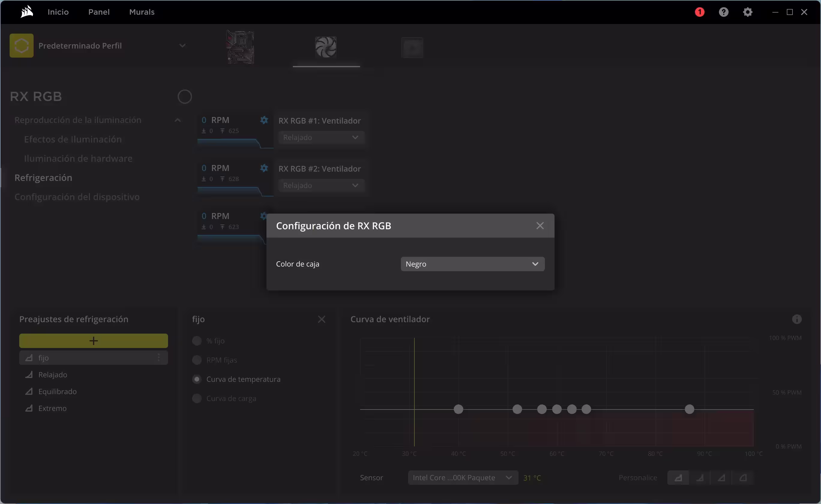821x504 pixels.
Task: Select the Curva de temperatura radio button
Action: pyautogui.click(x=197, y=379)
